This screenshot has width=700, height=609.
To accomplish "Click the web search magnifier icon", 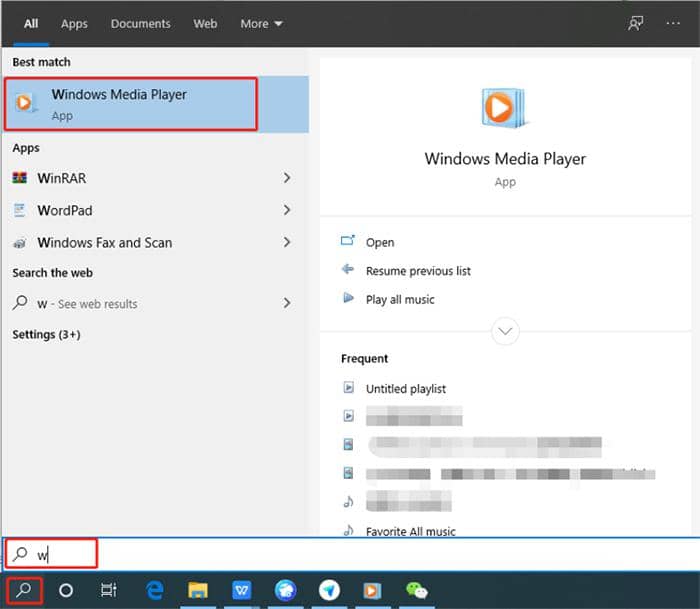I will point(20,303).
